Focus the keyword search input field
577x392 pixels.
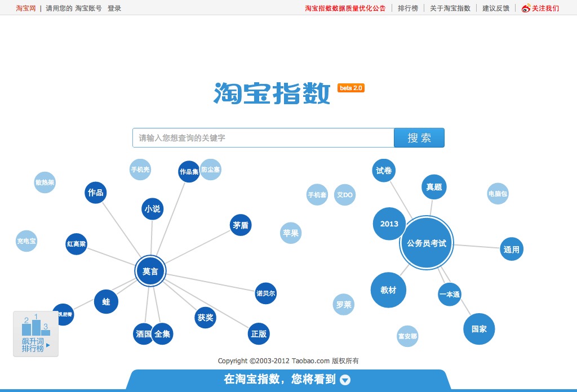coord(263,138)
